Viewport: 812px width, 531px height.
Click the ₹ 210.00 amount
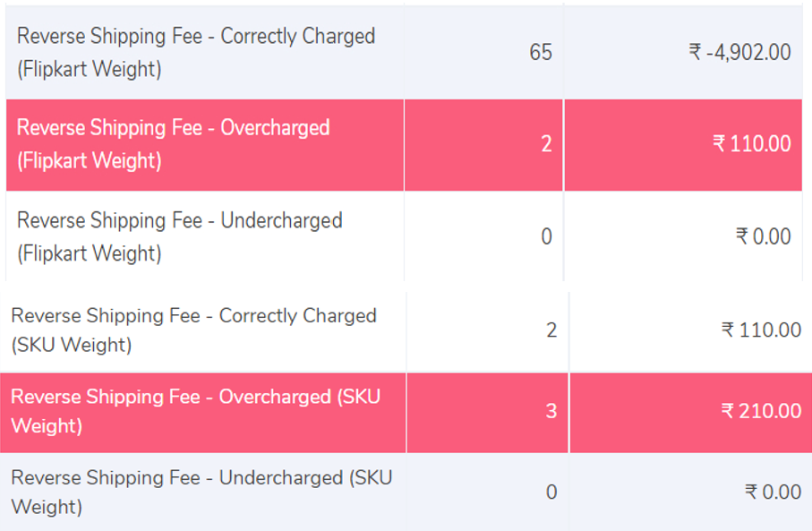pos(761,411)
